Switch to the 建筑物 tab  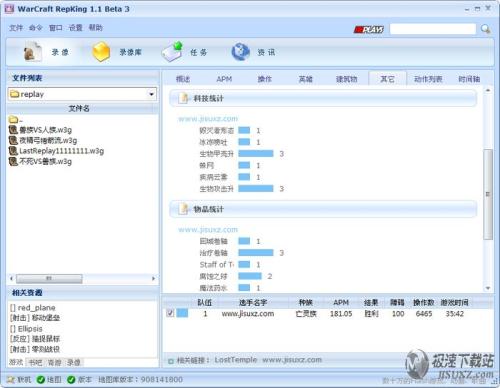click(346, 79)
